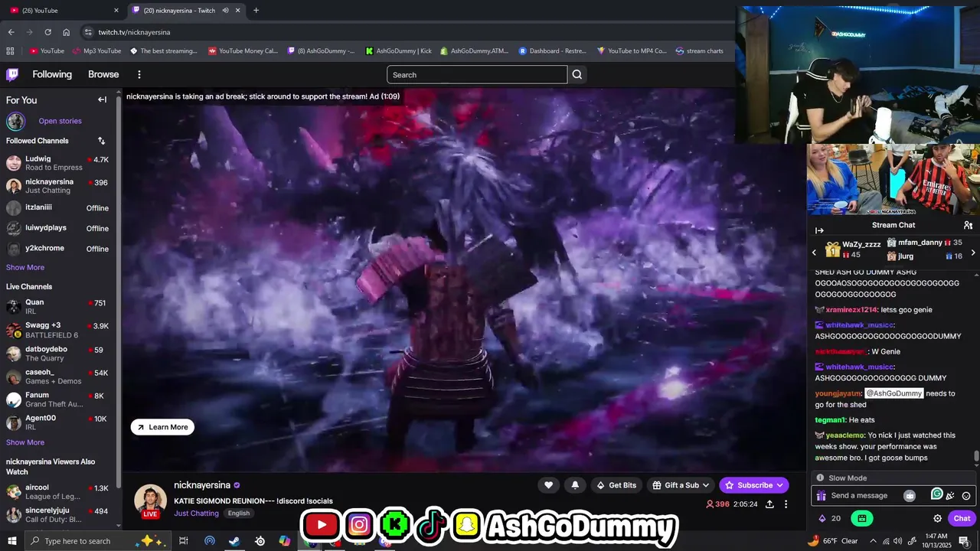Sort Followed Channels list
The height and width of the screenshot is (551, 980).
[101, 141]
